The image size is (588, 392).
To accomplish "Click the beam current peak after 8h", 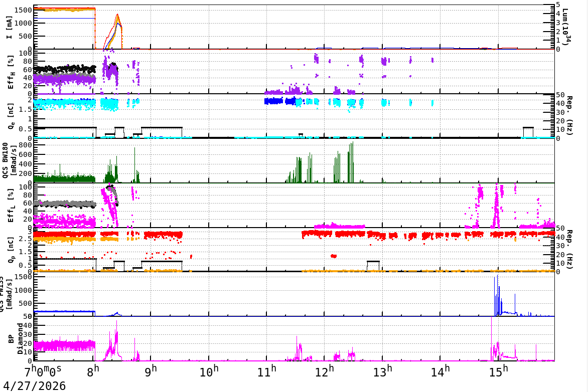I will (x=118, y=15).
